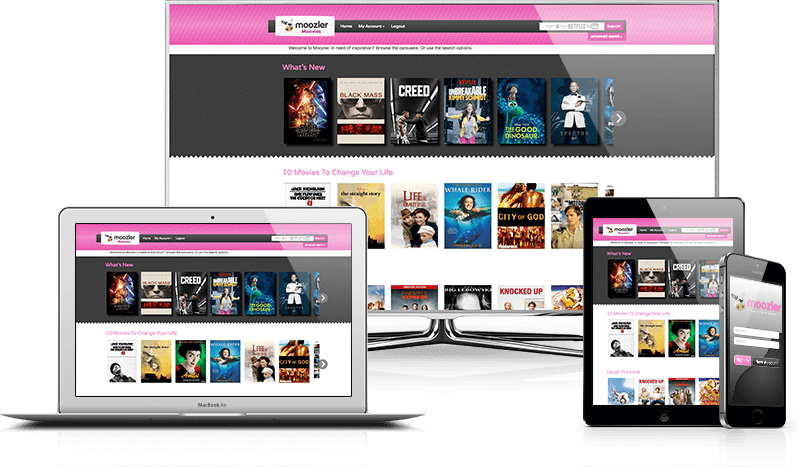The width and height of the screenshot is (800, 467).
Task: Click the 'Welcome to Moozler' message on the TV
Action: 380,48
